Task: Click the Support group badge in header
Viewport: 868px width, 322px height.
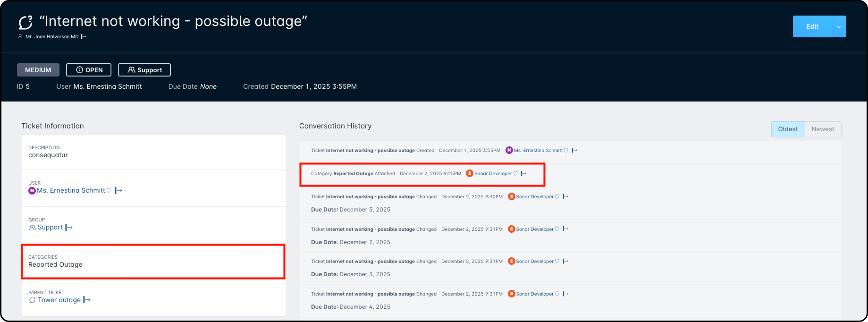Action: pyautogui.click(x=144, y=70)
